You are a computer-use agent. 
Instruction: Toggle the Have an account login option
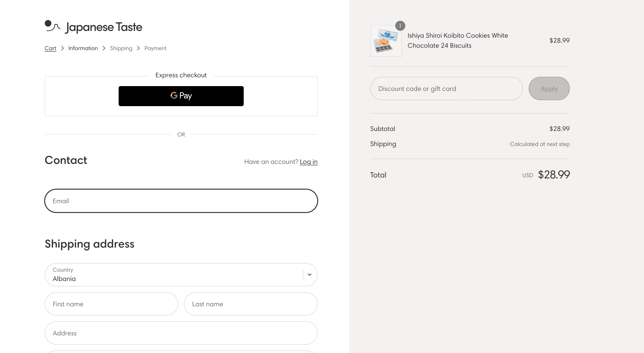308,161
